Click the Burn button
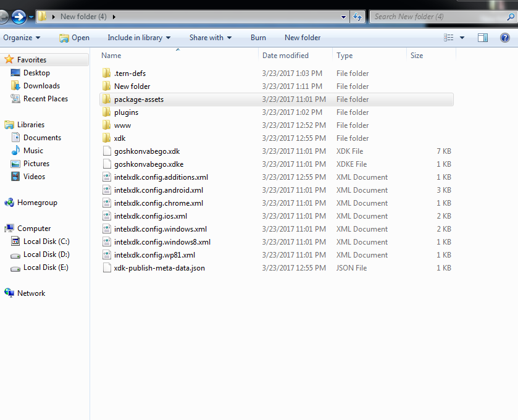518x420 pixels. pyautogui.click(x=258, y=38)
